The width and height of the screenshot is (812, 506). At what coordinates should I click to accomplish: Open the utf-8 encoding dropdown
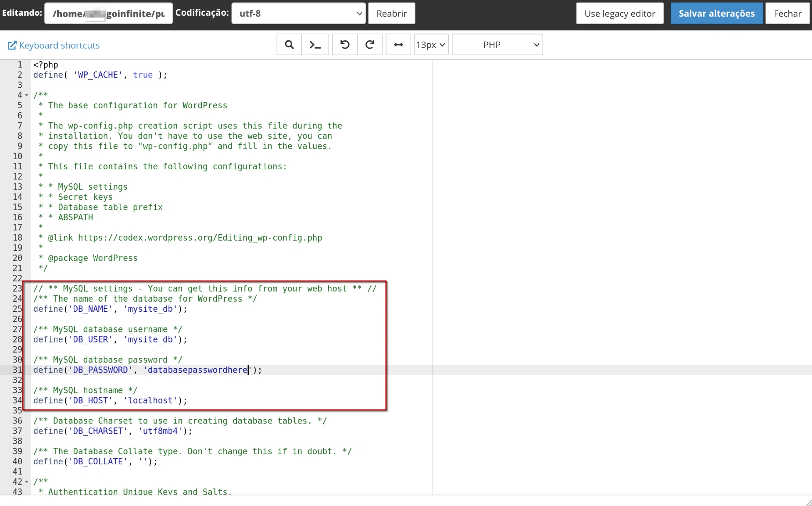pyautogui.click(x=298, y=13)
